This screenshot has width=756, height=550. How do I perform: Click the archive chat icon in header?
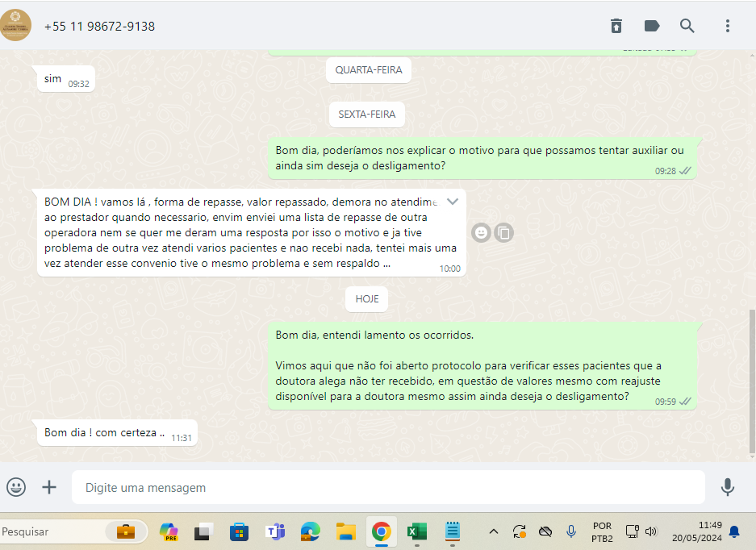[616, 26]
